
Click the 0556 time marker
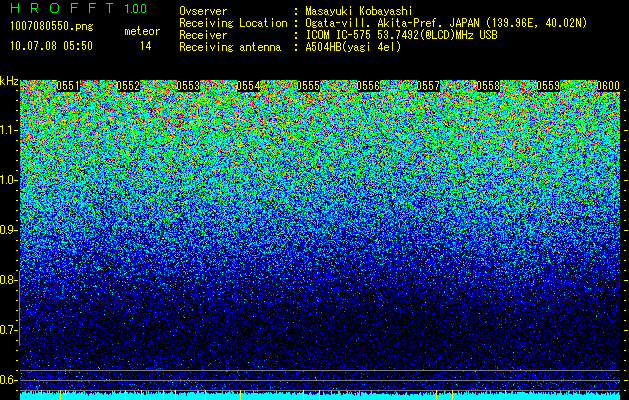click(x=368, y=86)
